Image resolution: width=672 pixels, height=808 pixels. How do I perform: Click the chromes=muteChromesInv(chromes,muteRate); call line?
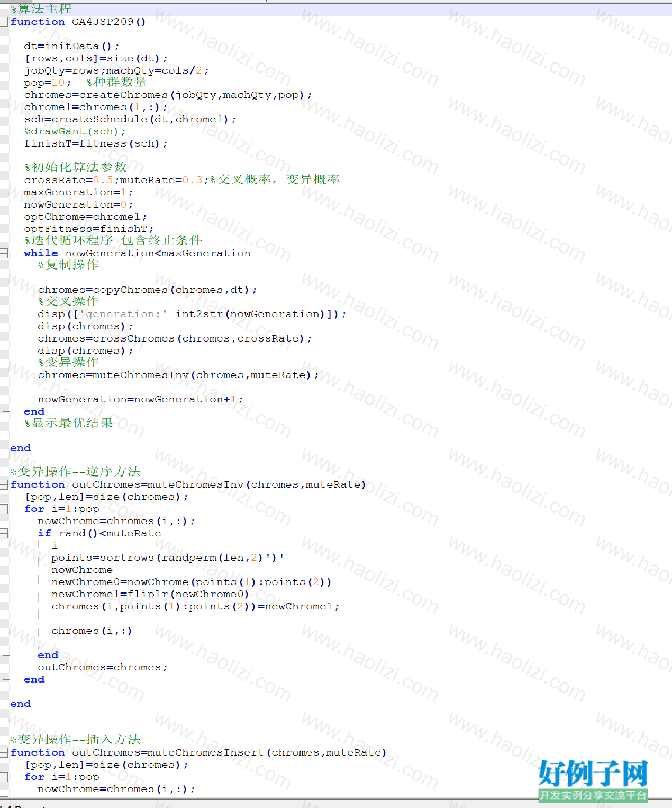pos(179,375)
